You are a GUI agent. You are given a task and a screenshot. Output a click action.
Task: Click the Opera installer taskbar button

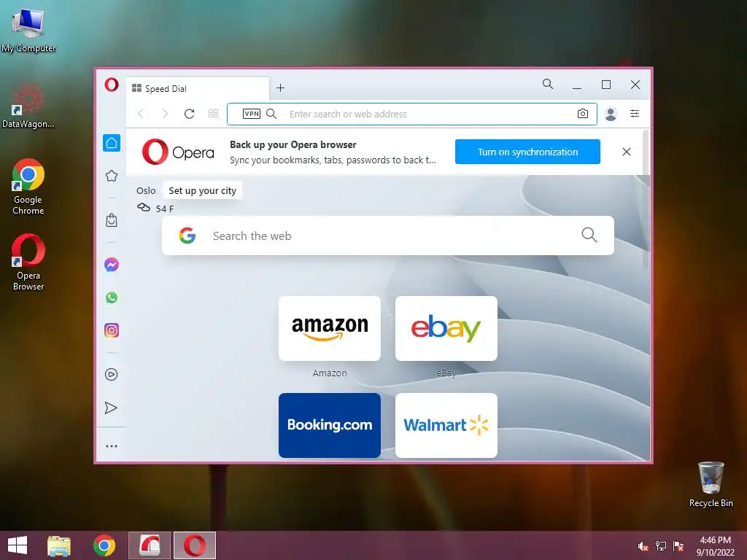(149, 545)
